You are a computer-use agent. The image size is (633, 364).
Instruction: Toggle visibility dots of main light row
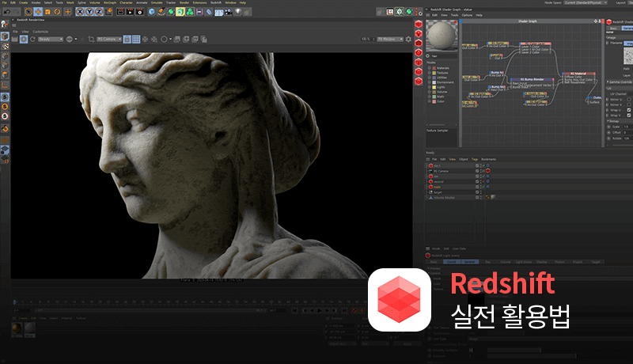tap(481, 187)
